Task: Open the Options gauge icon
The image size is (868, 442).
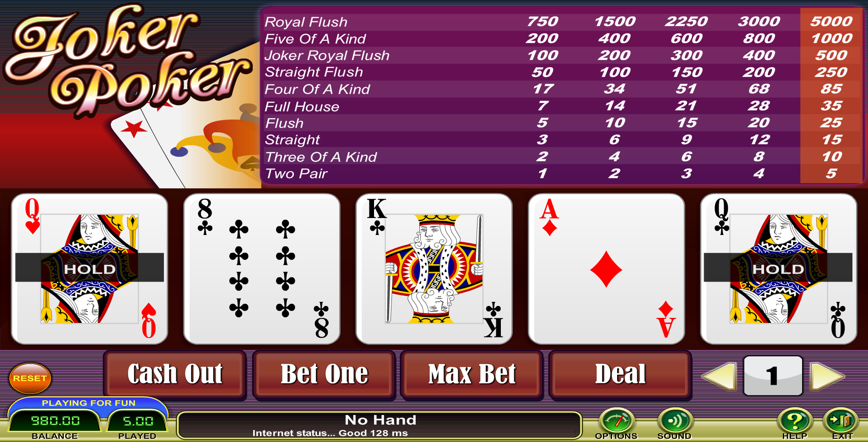Action: (x=616, y=420)
